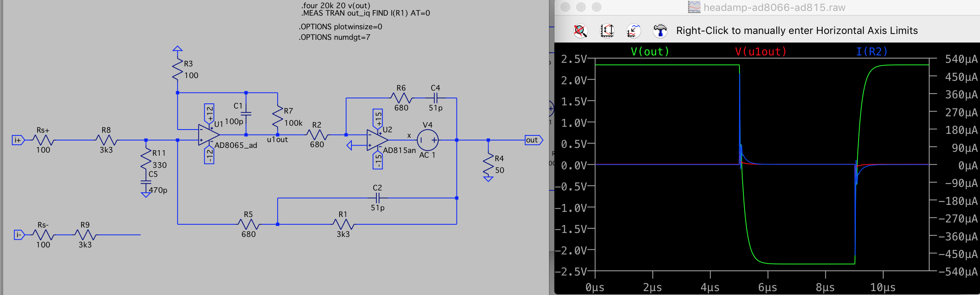Click the out output port flag
The width and height of the screenshot is (980, 295).
point(534,140)
